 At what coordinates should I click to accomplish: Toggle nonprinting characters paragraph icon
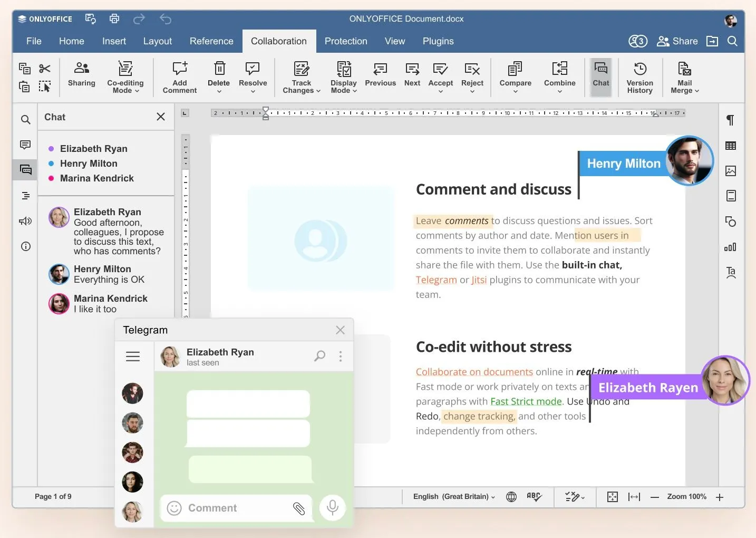[x=731, y=120]
